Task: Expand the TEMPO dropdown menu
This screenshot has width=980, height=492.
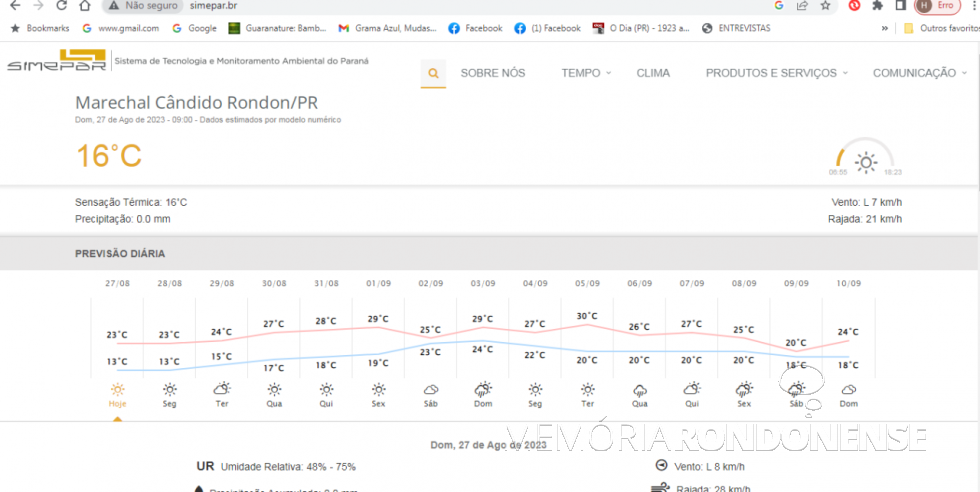Action: pos(586,73)
